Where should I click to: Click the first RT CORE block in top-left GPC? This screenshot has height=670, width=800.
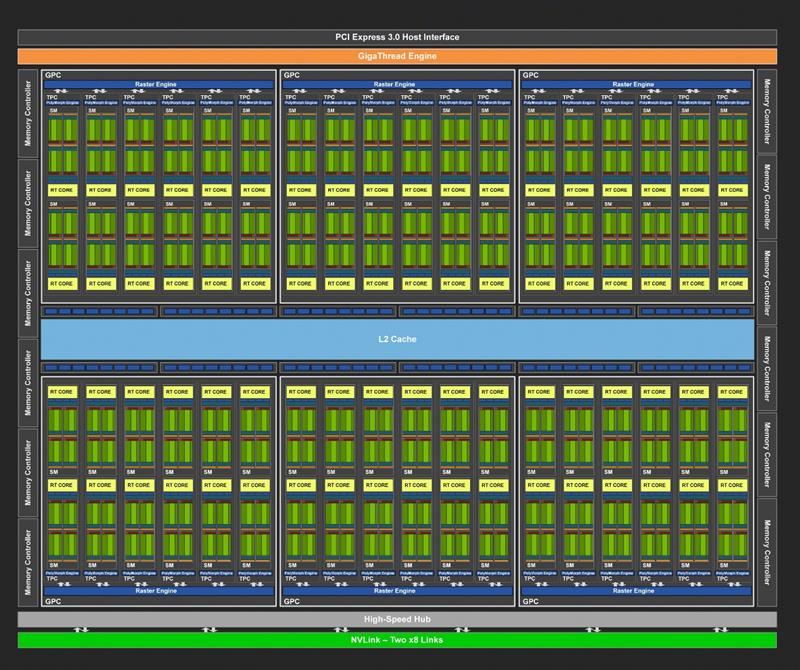tap(62, 189)
